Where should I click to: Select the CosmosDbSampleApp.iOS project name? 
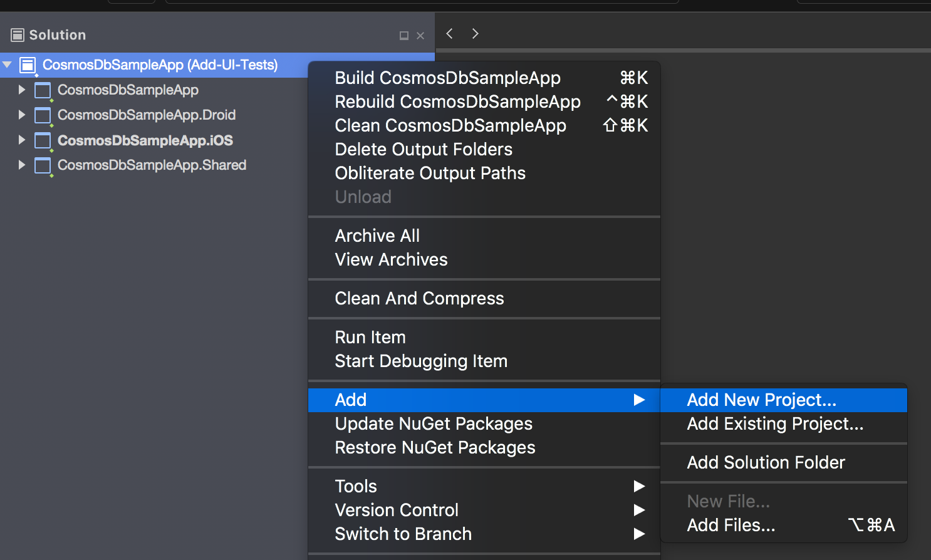click(145, 140)
